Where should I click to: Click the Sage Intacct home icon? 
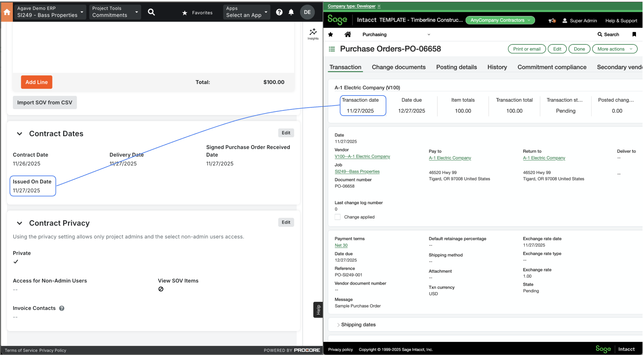348,34
